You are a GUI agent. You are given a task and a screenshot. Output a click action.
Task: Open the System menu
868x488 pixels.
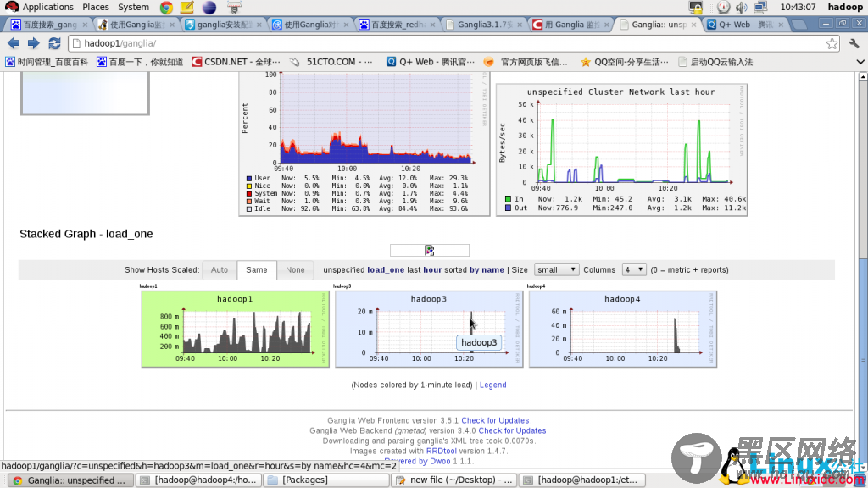[133, 7]
